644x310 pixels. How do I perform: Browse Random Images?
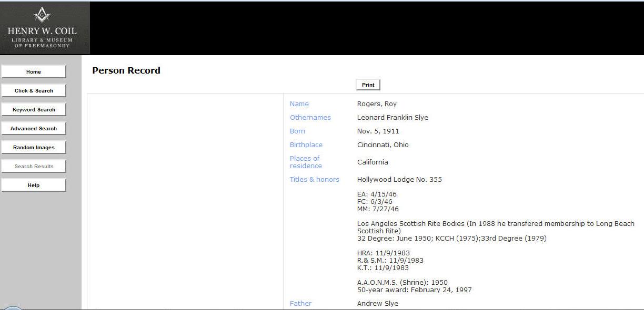coord(34,148)
